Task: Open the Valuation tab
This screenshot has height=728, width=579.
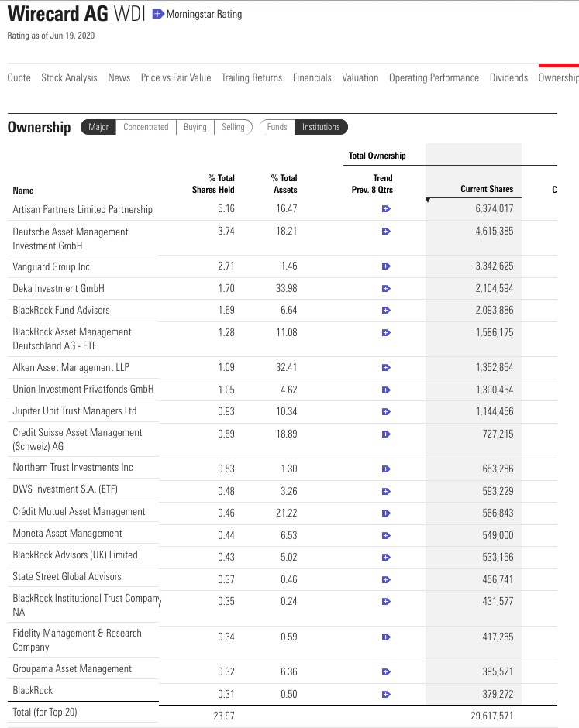Action: click(360, 77)
